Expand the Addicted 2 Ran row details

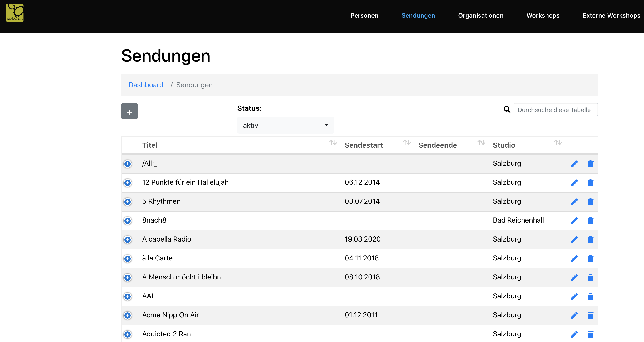click(x=128, y=334)
